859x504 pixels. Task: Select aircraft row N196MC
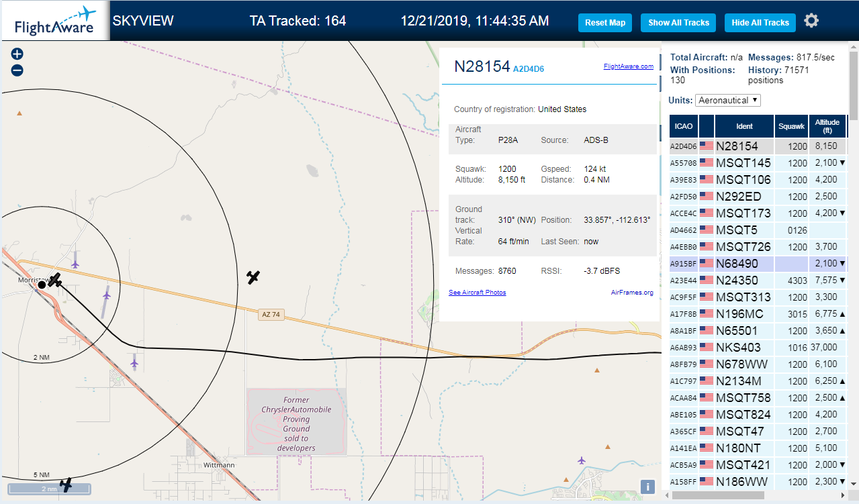[758, 314]
